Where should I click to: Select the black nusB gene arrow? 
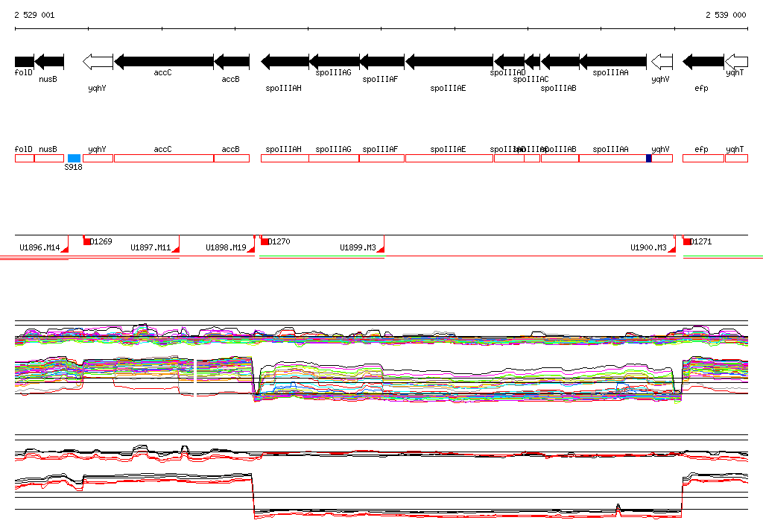click(49, 61)
